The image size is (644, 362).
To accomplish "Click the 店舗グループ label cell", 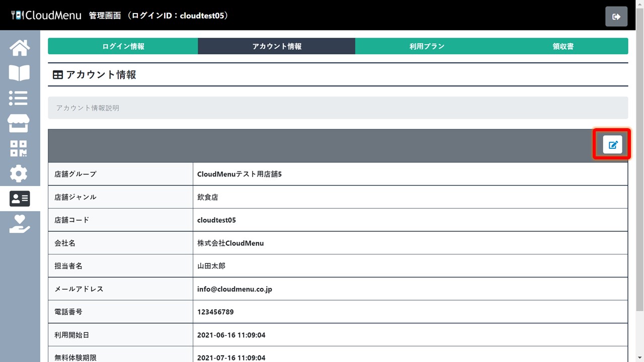I will click(121, 174).
